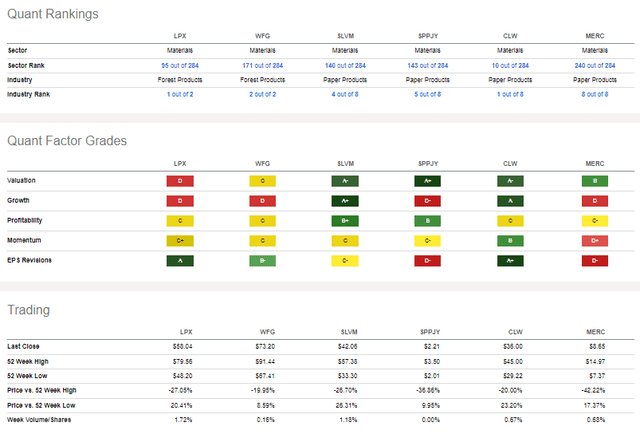Select the 'Quant Factor Grades' section heading
This screenshot has width=640, height=438.
coord(67,141)
